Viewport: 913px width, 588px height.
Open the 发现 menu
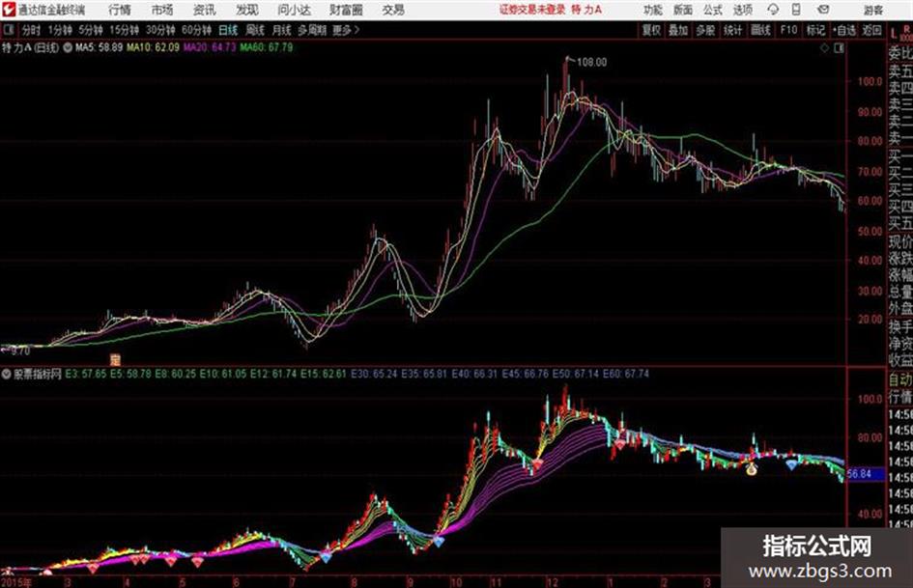tap(247, 10)
